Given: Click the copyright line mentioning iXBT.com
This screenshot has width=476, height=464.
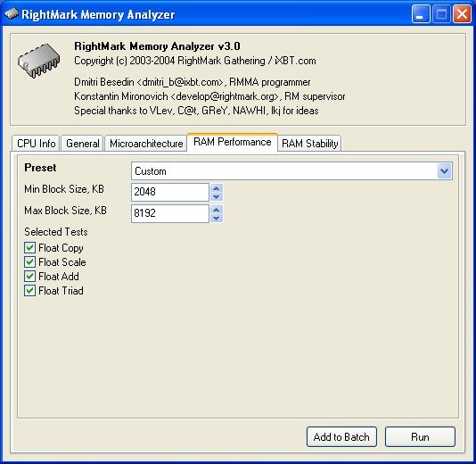Looking at the screenshot, I should 195,61.
